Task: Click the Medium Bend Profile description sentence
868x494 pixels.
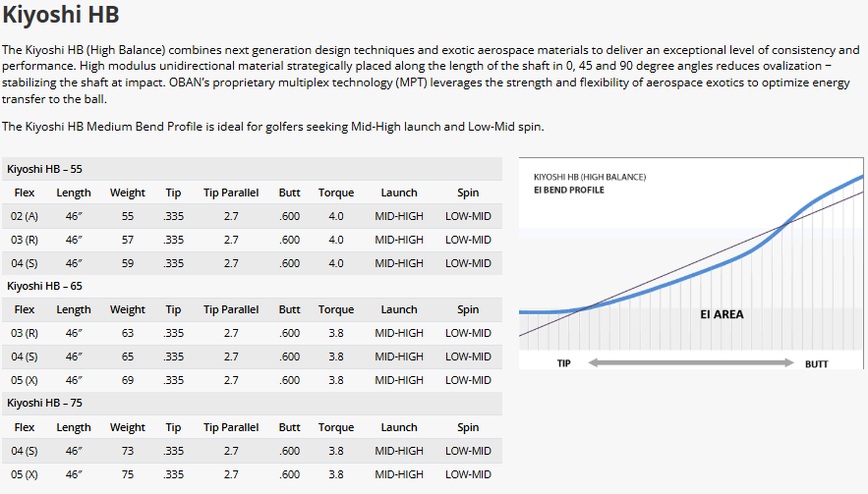Action: point(273,127)
